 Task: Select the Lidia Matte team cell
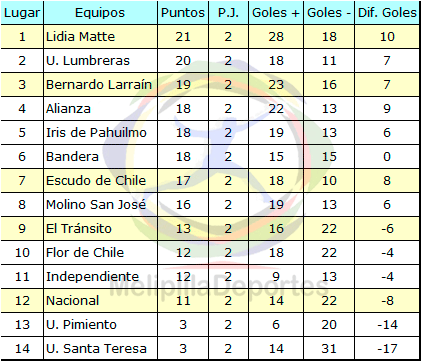[x=100, y=37]
